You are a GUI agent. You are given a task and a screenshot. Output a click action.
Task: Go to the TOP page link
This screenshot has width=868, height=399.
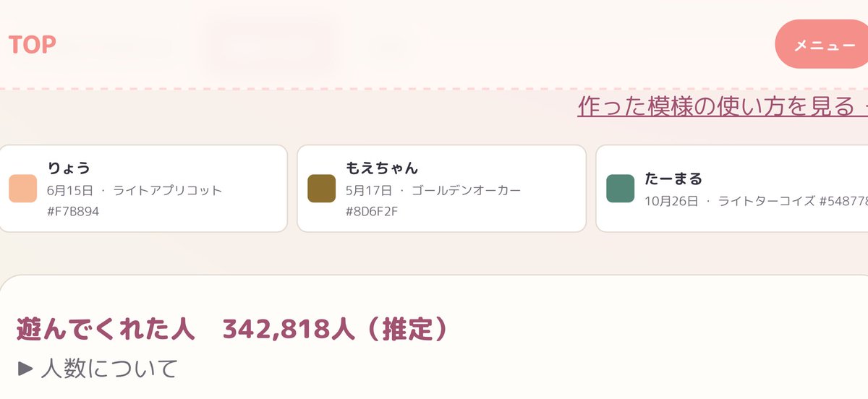click(x=33, y=45)
